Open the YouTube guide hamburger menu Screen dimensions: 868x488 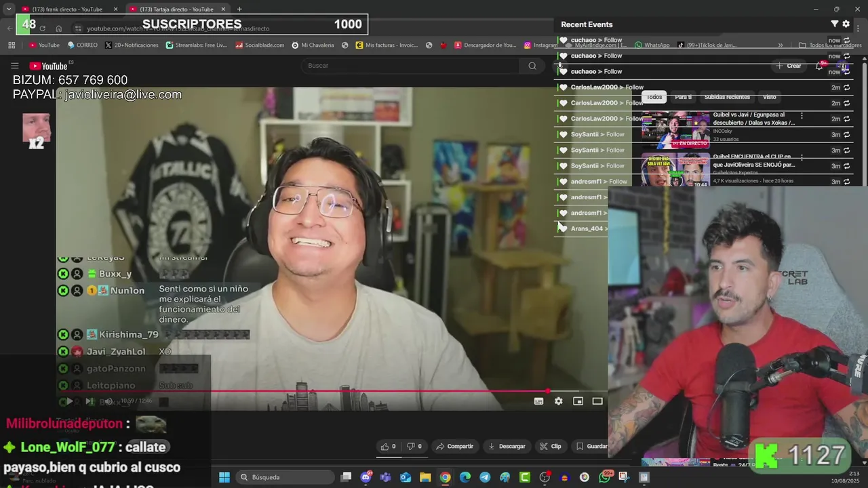14,66
